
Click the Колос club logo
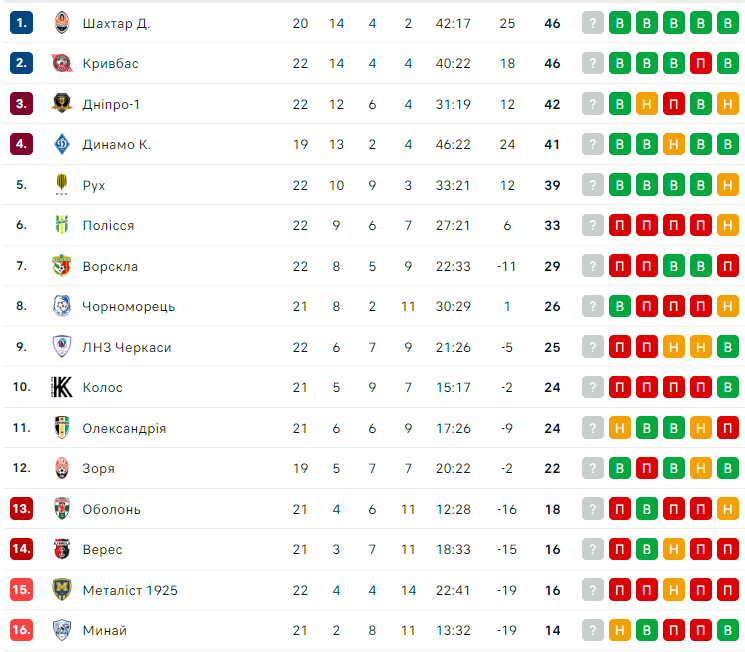click(x=62, y=387)
